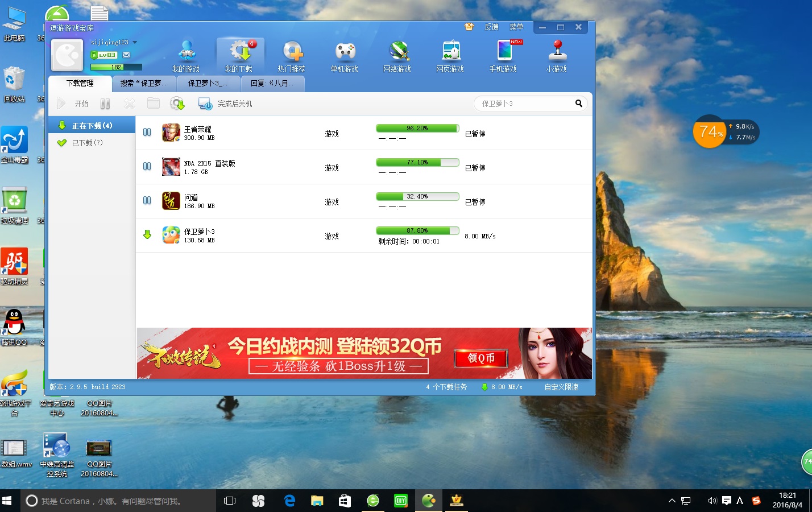Show hidden tray icons chevron

(x=672, y=501)
